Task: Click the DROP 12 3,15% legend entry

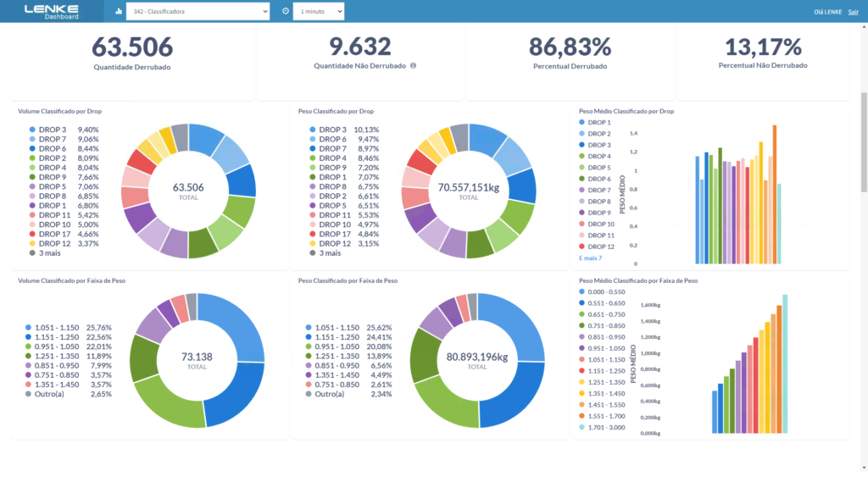Action: (344, 243)
